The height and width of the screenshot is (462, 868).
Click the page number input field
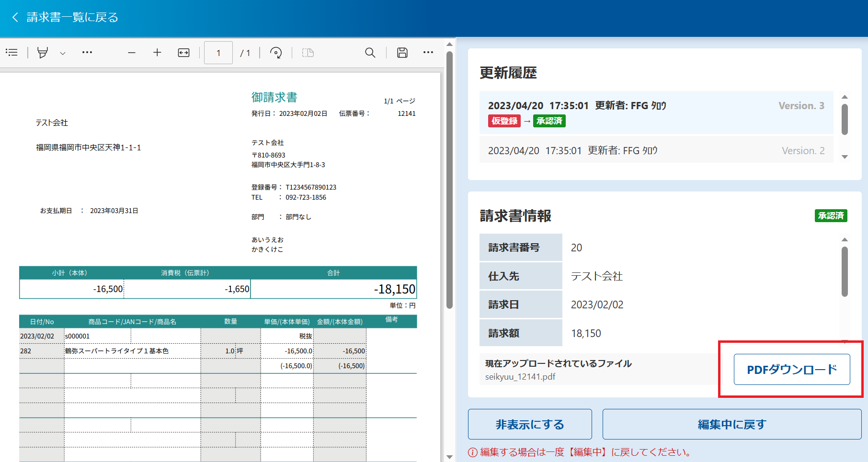point(218,53)
